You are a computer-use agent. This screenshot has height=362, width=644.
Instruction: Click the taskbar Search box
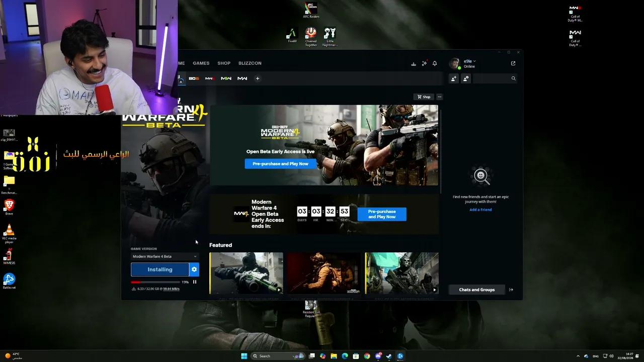click(278, 356)
